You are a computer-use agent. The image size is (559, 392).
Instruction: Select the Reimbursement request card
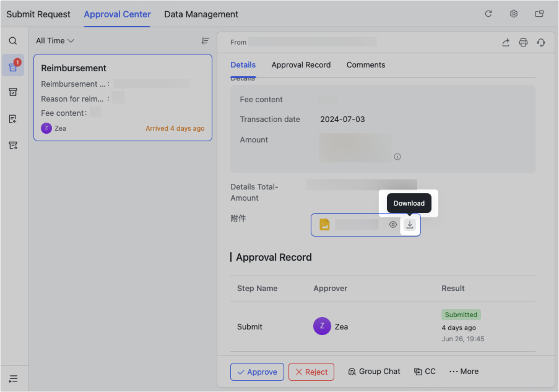coord(123,97)
